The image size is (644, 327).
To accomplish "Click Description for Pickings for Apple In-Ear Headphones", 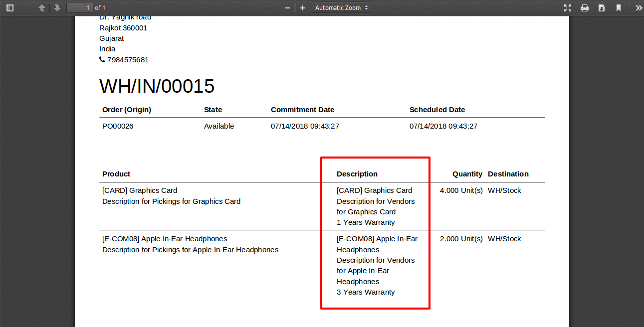I will [191, 250].
